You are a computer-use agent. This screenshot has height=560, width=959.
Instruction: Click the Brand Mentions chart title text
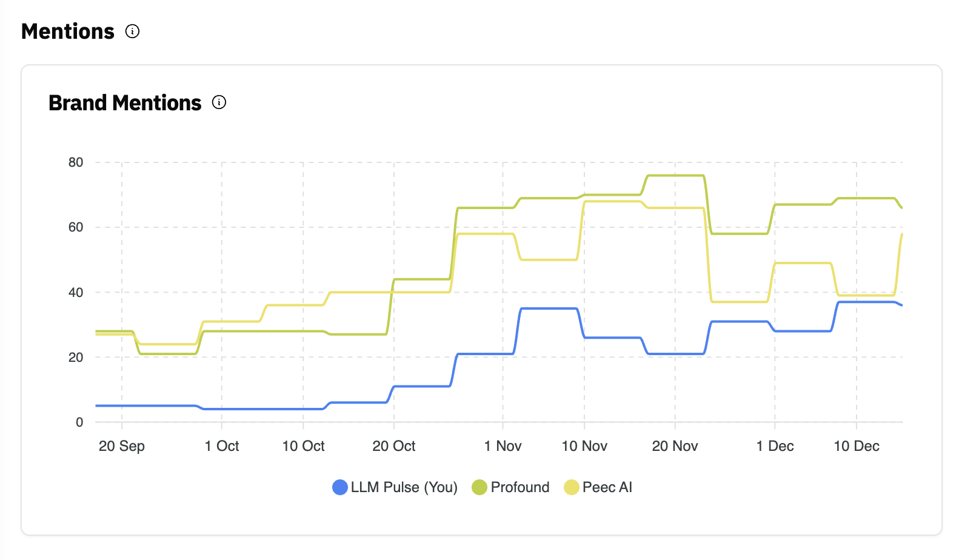tap(125, 103)
